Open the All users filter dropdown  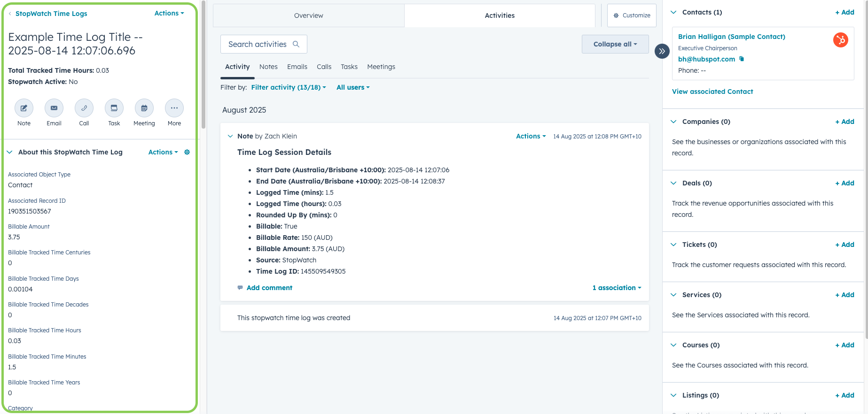point(353,87)
